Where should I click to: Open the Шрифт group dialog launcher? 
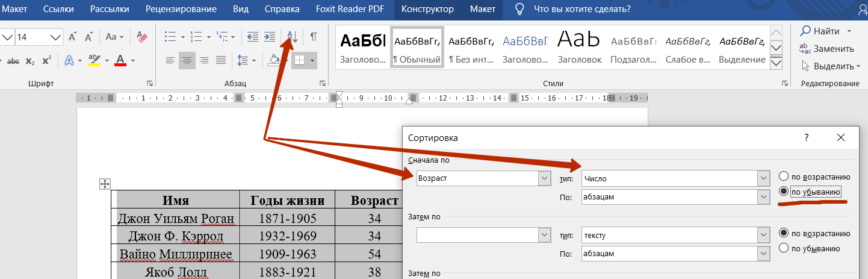pos(149,83)
